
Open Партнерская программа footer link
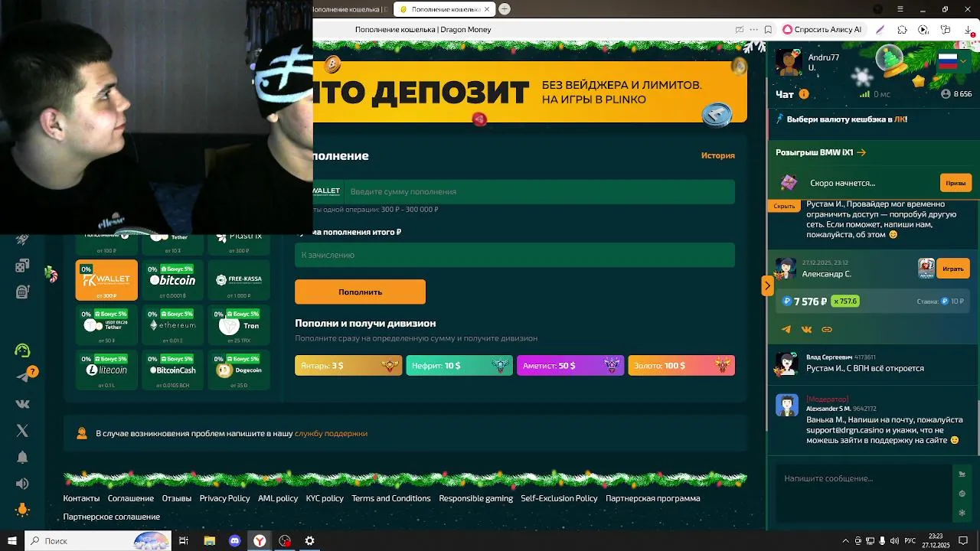click(653, 498)
